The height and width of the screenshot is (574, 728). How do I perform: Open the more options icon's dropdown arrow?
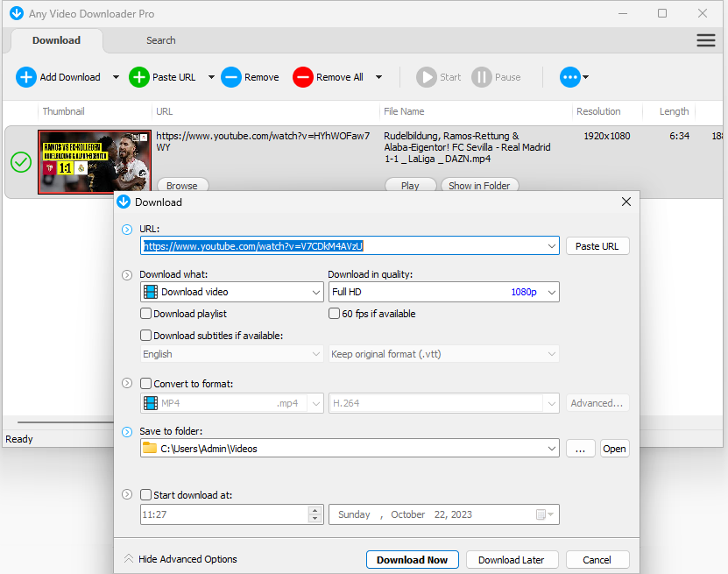pyautogui.click(x=585, y=77)
